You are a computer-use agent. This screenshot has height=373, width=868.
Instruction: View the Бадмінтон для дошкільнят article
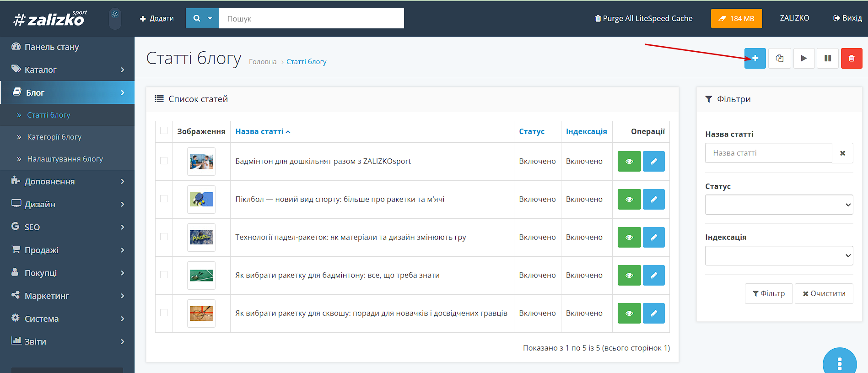(629, 162)
